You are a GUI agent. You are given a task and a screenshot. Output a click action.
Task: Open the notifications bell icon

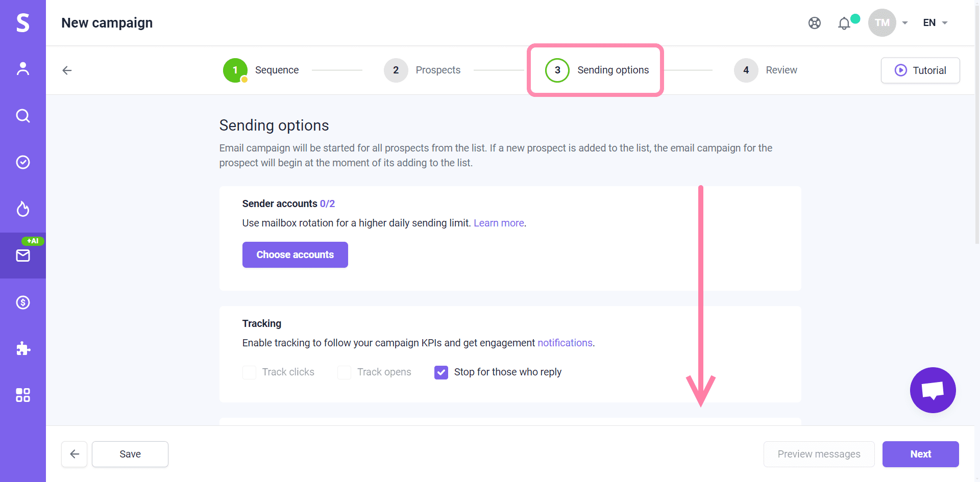click(x=844, y=23)
